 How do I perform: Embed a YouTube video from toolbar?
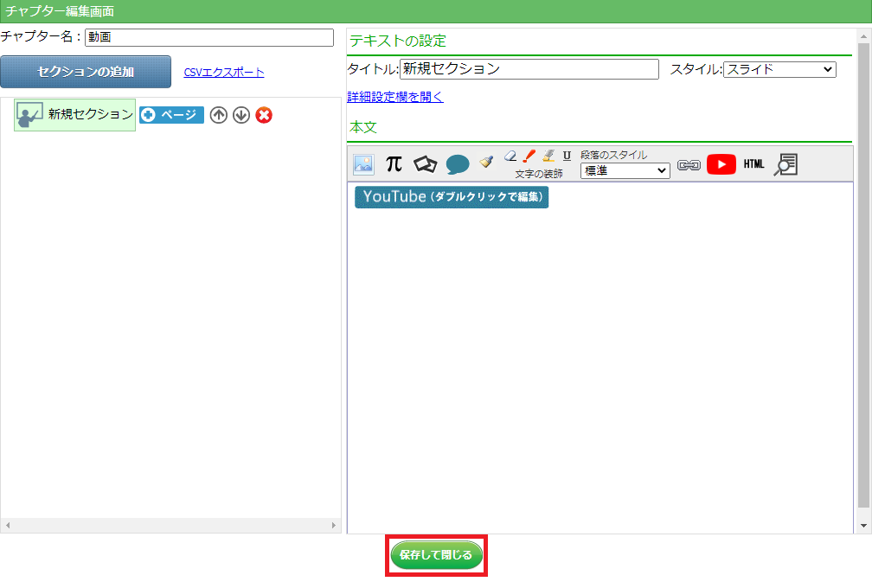tap(721, 164)
